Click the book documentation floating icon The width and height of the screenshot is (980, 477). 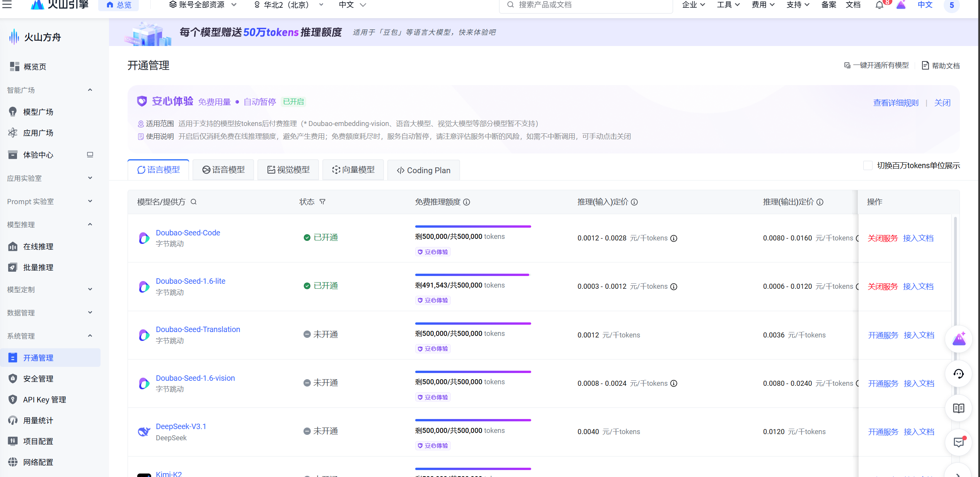(x=958, y=408)
